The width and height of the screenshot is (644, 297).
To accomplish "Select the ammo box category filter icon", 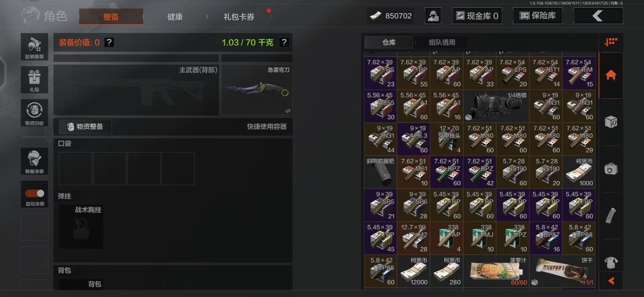I will tap(611, 122).
